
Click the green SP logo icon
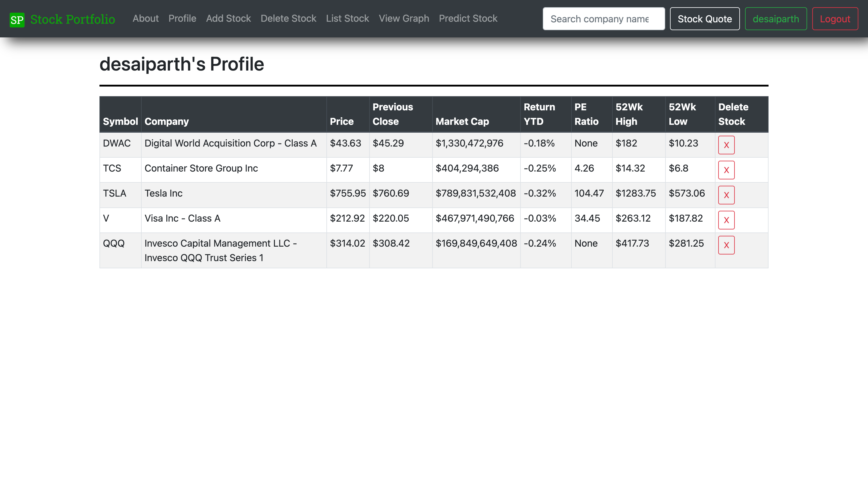tap(17, 20)
